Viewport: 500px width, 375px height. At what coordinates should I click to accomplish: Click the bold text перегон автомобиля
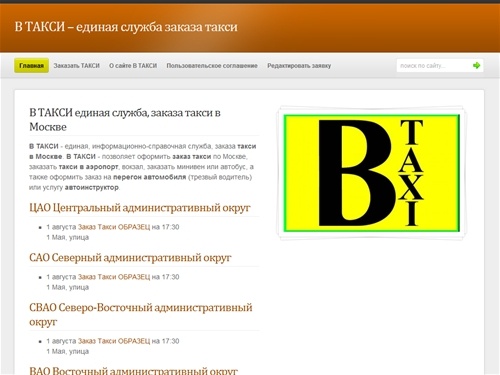(149, 177)
